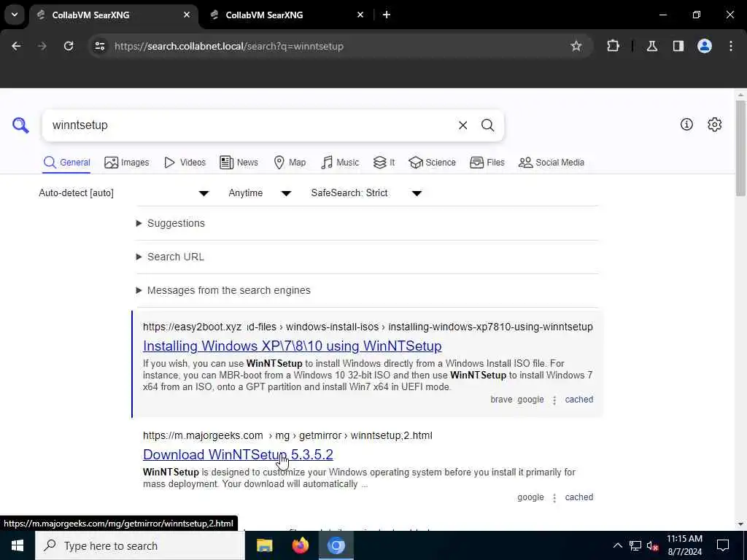Bookmark this page with the star icon
This screenshot has height=560, width=747.
(x=576, y=46)
